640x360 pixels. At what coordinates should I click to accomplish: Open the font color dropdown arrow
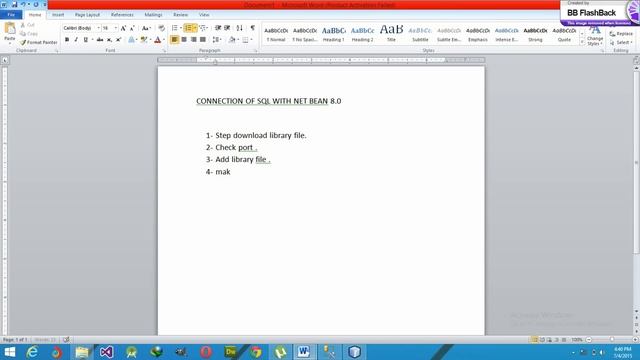[164, 40]
